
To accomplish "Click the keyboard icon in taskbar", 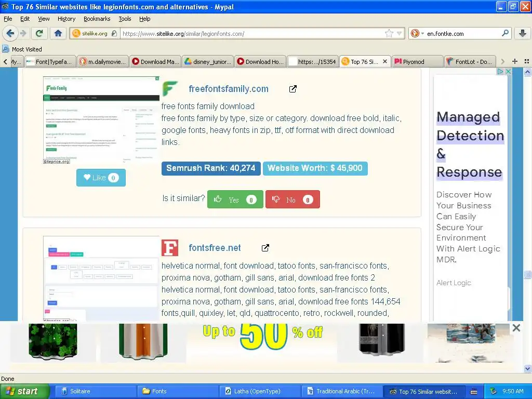I will pyautogui.click(x=474, y=392).
